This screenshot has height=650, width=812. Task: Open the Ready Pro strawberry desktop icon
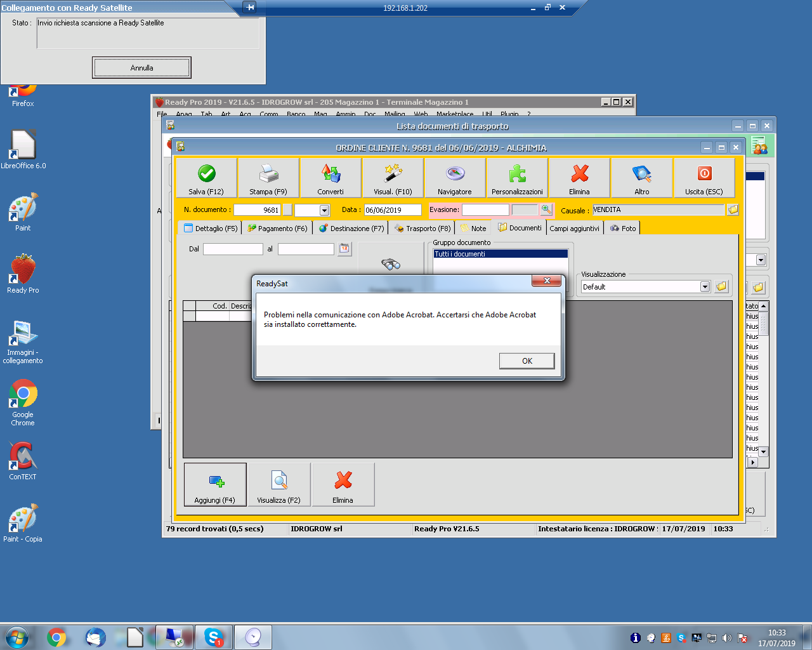[x=23, y=274]
